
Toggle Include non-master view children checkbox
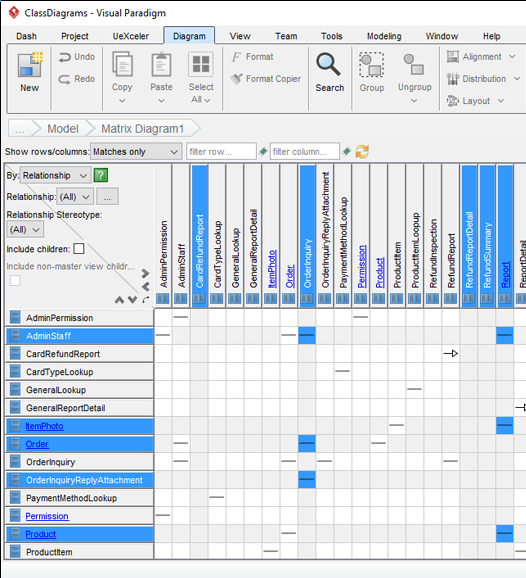click(15, 281)
